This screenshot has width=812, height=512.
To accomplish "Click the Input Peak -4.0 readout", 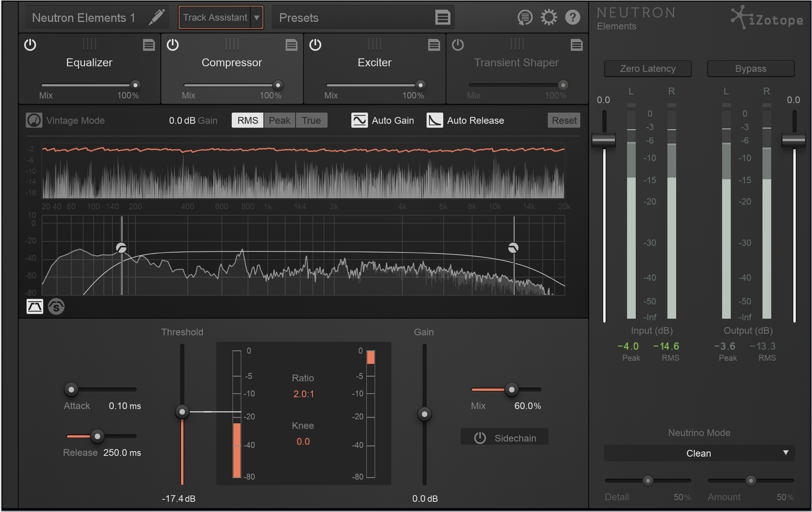I will (x=628, y=346).
